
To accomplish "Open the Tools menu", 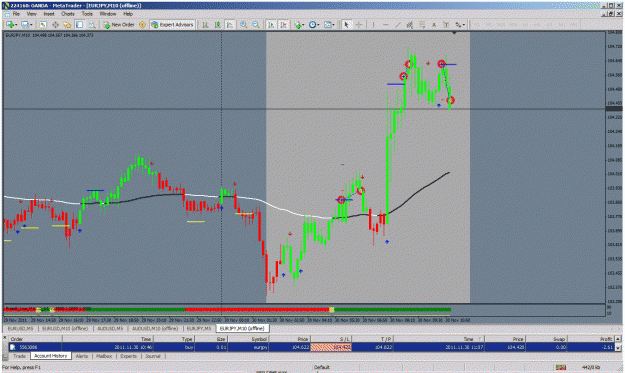I will (87, 14).
